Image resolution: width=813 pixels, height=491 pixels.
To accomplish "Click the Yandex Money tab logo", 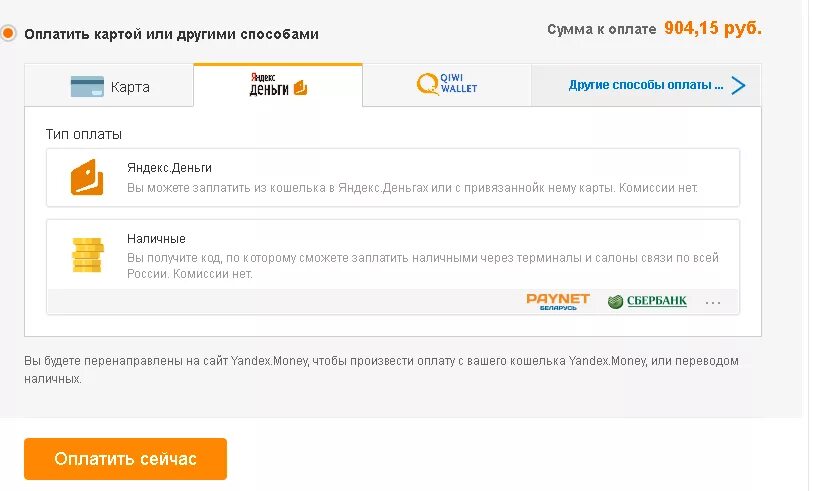I will (x=278, y=85).
